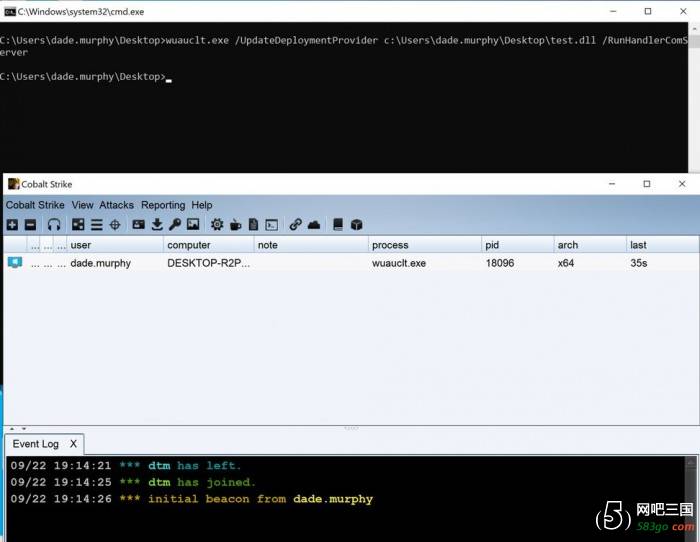
Task: Open the Reporting menu
Action: [163, 205]
